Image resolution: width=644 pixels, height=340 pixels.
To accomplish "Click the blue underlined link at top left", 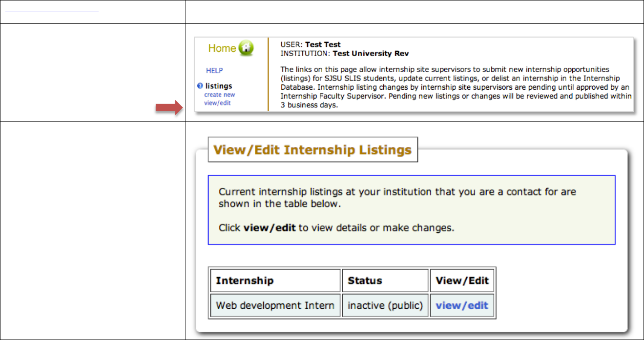I will 51,9.
